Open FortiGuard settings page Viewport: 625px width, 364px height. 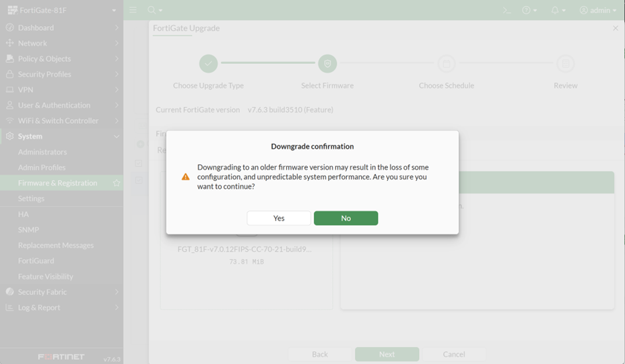(36, 260)
